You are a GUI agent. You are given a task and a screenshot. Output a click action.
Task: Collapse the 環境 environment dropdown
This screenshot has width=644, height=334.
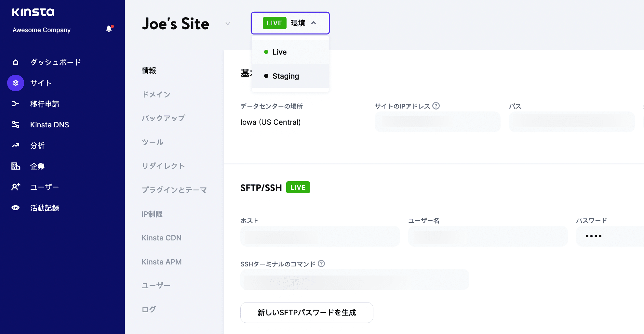click(313, 23)
